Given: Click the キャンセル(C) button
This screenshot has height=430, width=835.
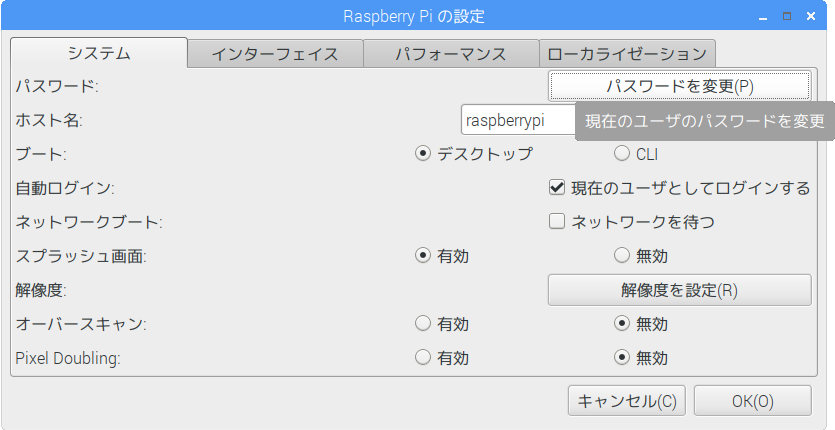Looking at the screenshot, I should click(x=627, y=401).
